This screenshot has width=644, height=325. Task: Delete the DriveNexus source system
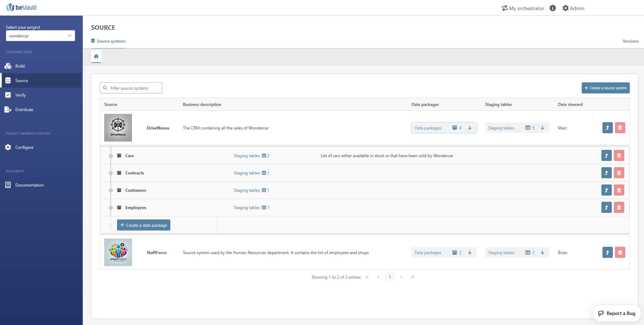[620, 128]
